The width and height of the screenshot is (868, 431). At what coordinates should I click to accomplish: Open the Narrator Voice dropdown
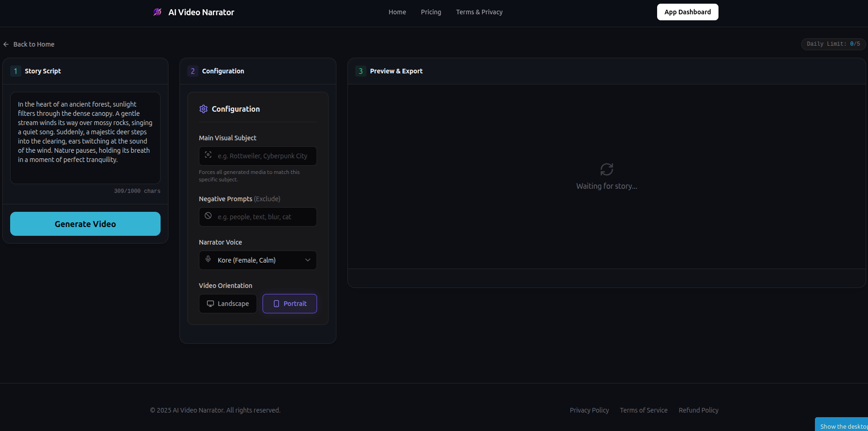tap(257, 260)
